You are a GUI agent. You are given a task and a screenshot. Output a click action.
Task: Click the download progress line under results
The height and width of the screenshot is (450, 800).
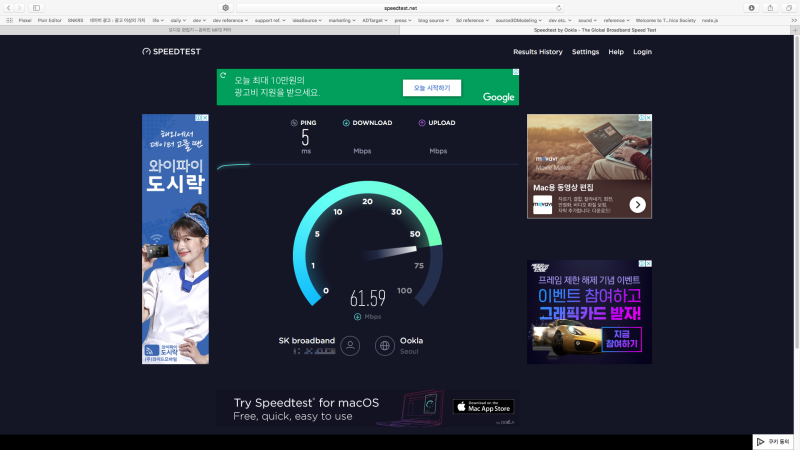[x=367, y=165]
